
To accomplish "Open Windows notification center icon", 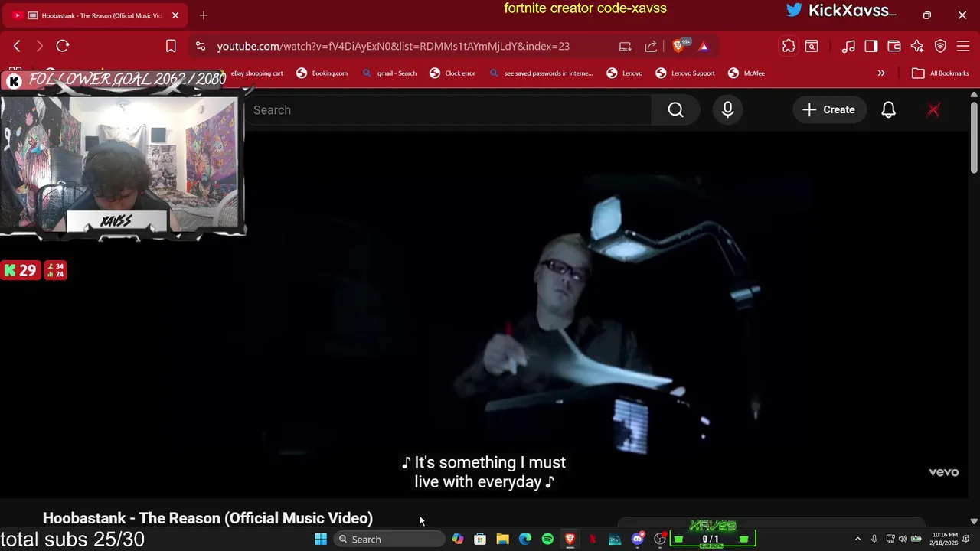I will point(968,540).
